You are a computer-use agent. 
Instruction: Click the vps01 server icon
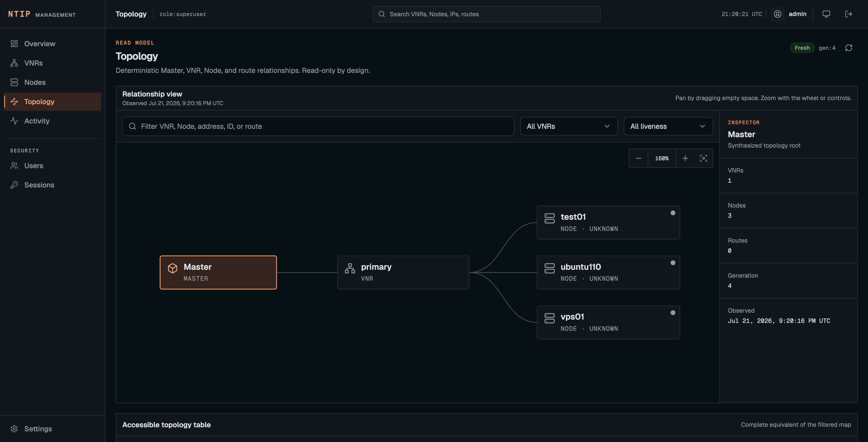549,318
